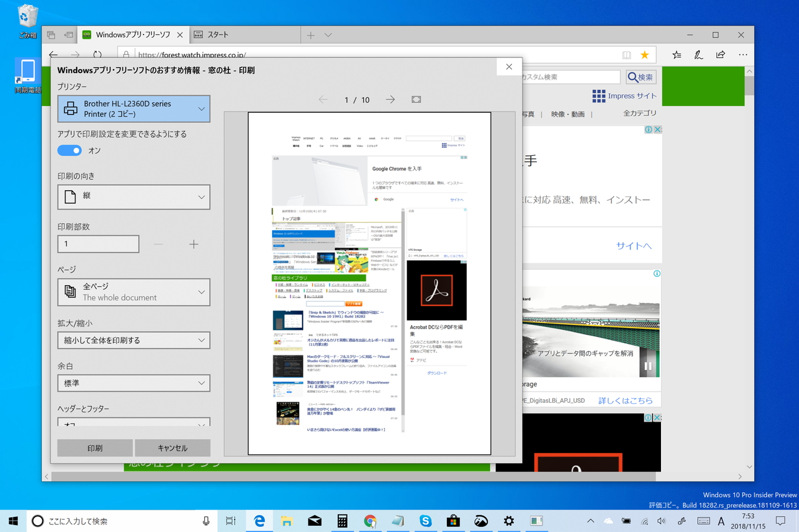Click the Edge address bar URL
Viewport: 799px width, 532px height.
click(x=192, y=55)
